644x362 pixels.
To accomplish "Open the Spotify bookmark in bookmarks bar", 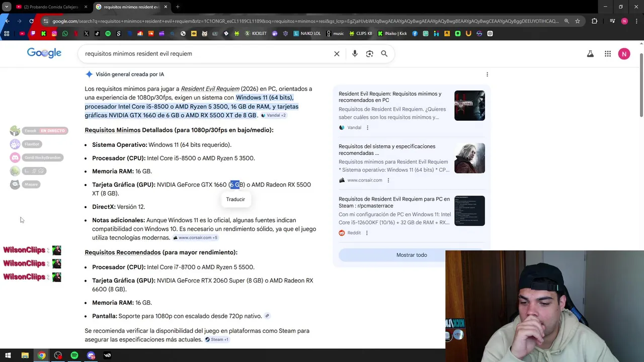I will click(108, 34).
